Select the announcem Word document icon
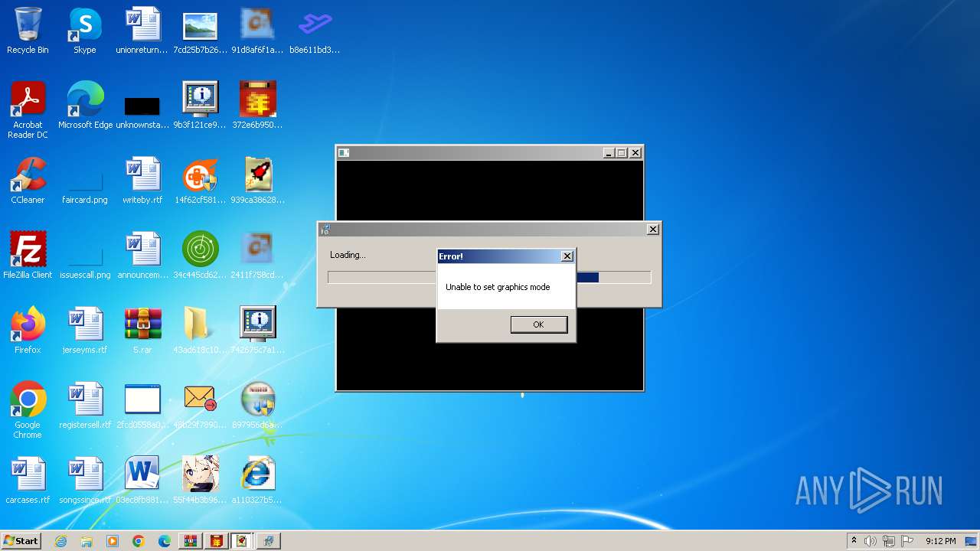Image resolution: width=980 pixels, height=551 pixels. 142,256
